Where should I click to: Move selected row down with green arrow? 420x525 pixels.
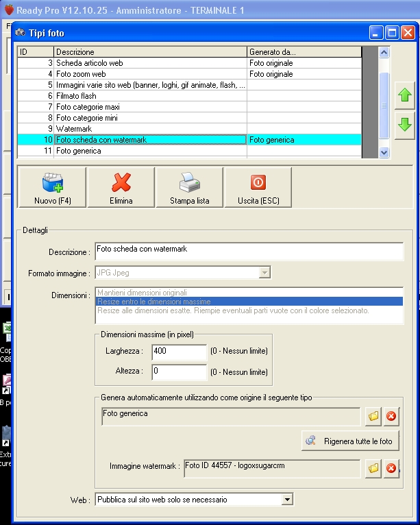[x=405, y=125]
